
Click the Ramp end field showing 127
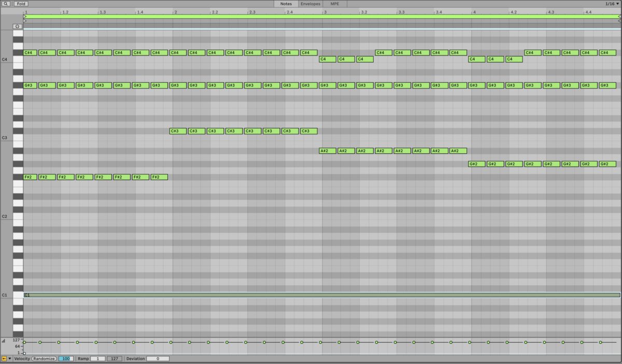(x=115, y=358)
